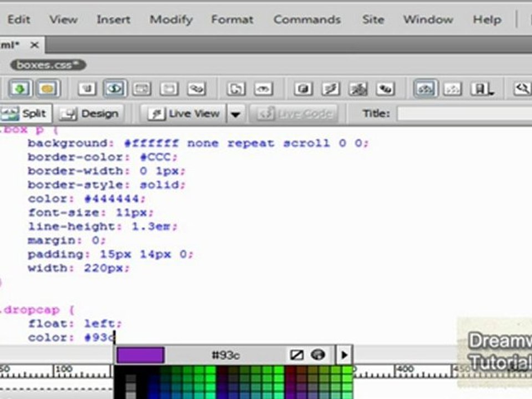Open the Window menu
The width and height of the screenshot is (532, 399).
pyautogui.click(x=428, y=19)
